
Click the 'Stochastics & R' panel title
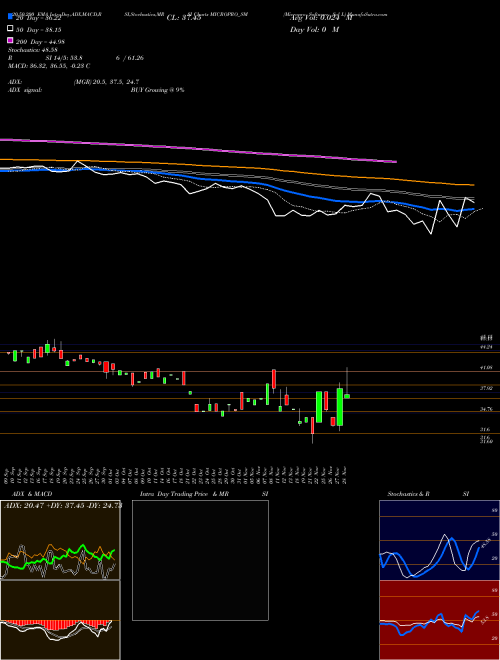pyautogui.click(x=409, y=494)
